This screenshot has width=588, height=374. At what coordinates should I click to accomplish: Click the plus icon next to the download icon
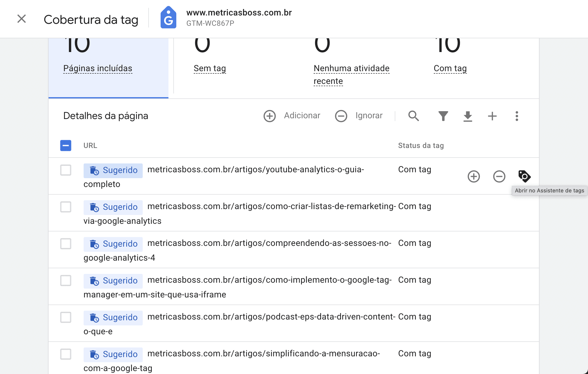(492, 117)
